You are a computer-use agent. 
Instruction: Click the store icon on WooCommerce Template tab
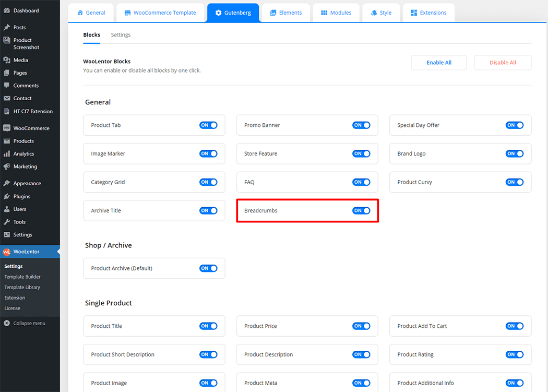(x=127, y=13)
